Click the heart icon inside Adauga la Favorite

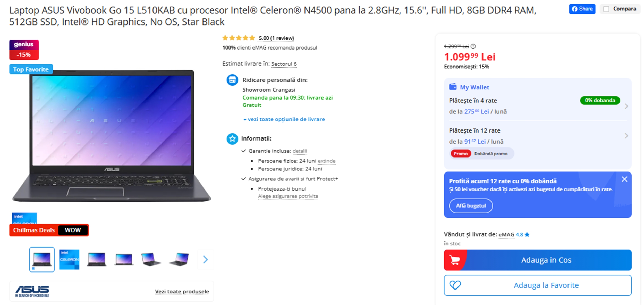click(455, 285)
